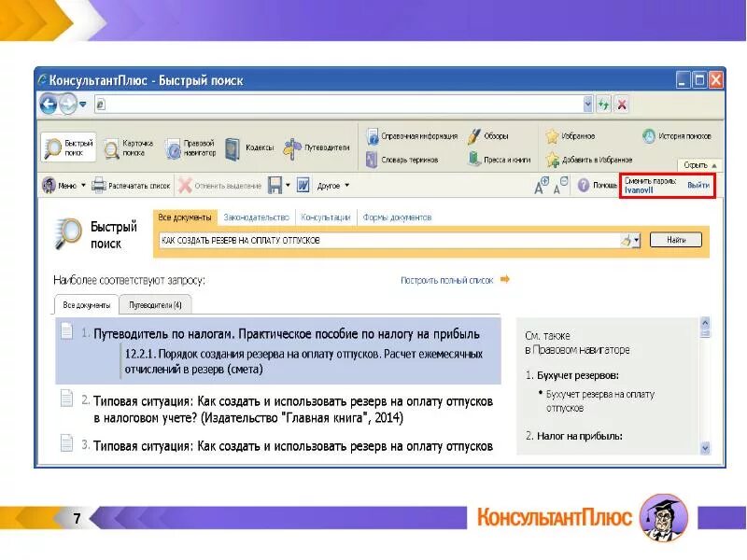The image size is (747, 560).
Task: Increase font size with A plus icon
Action: (x=542, y=185)
